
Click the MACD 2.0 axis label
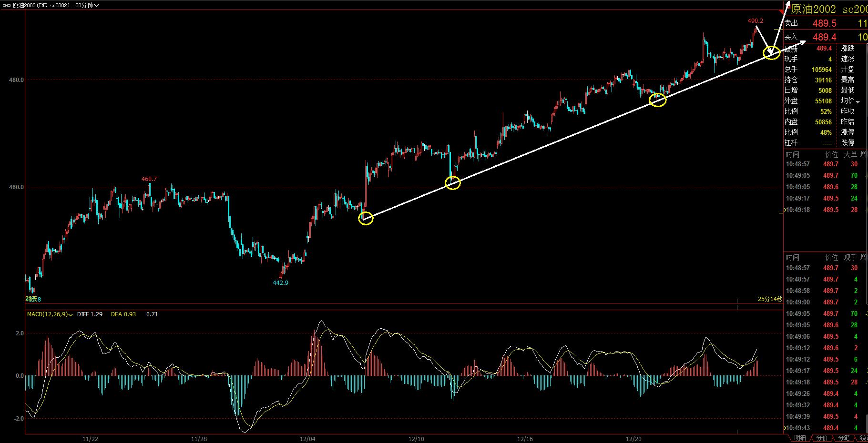point(20,333)
